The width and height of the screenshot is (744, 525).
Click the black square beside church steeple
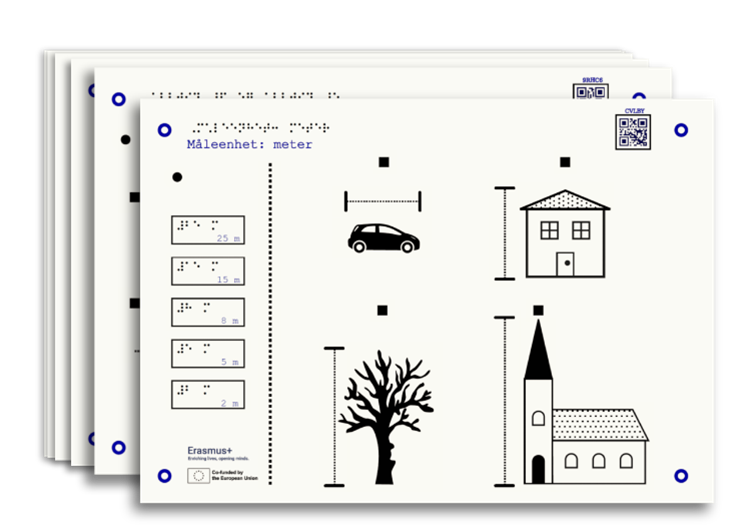(538, 310)
